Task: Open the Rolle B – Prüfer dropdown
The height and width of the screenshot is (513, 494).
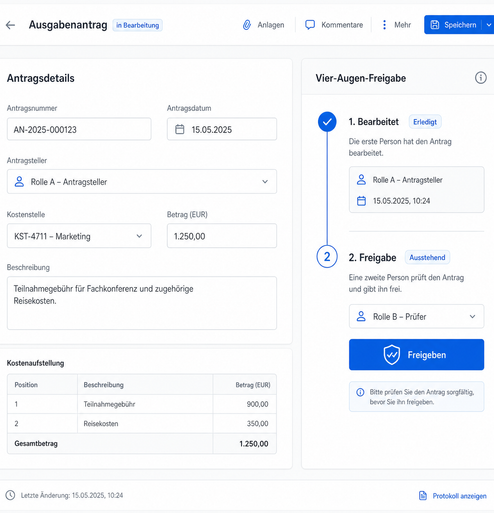Action: (x=416, y=316)
